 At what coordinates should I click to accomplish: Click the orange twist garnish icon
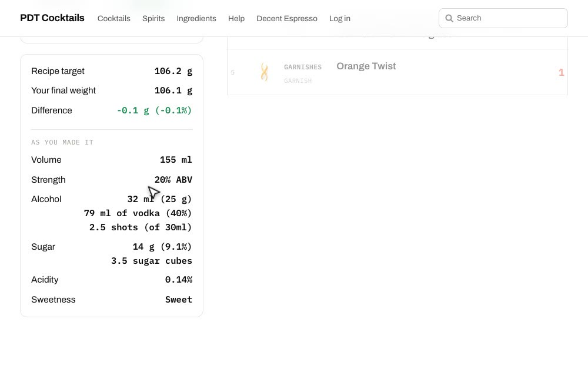265,72
